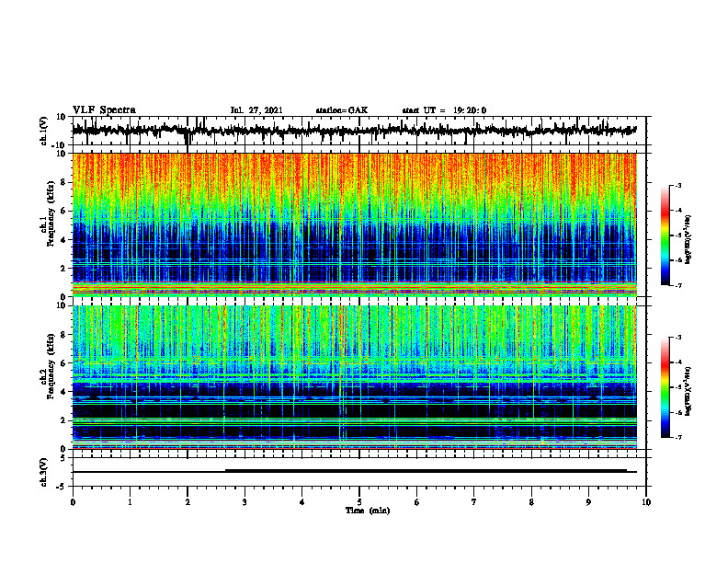Click the ch.2 spectrogram color bar

point(665,387)
